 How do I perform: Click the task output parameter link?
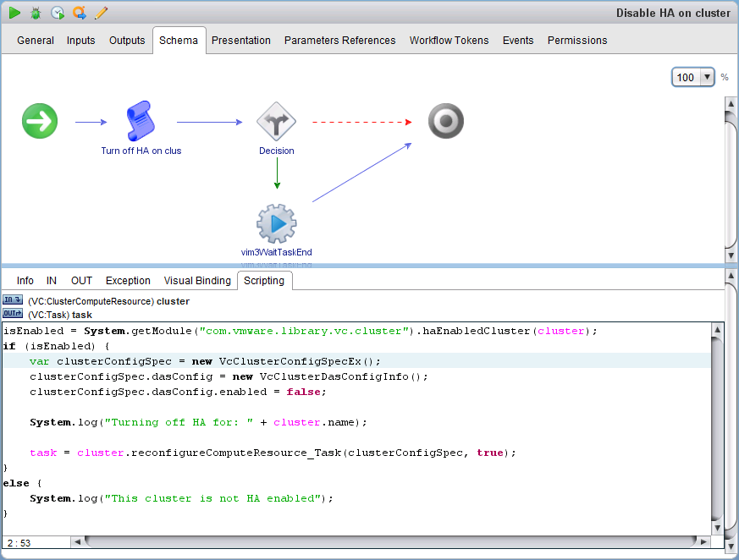[x=82, y=315]
